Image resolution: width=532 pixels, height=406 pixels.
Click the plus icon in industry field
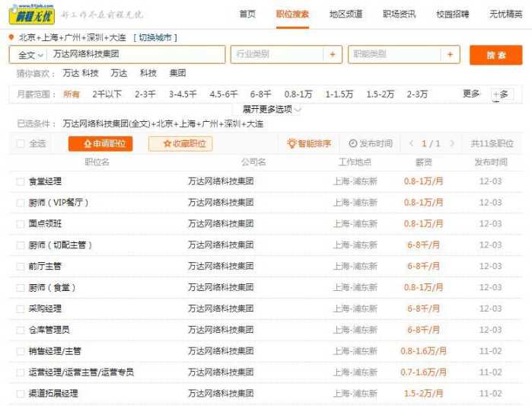pyautogui.click(x=333, y=54)
